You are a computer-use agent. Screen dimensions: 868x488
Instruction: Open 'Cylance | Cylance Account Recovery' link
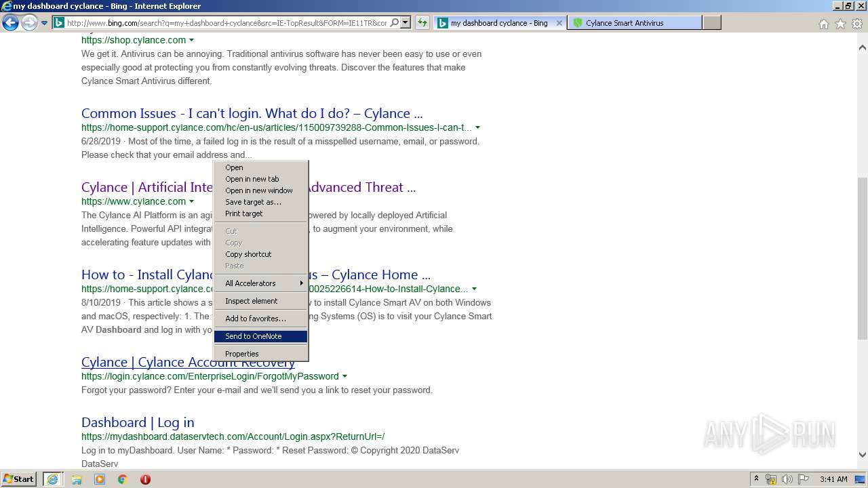(188, 362)
